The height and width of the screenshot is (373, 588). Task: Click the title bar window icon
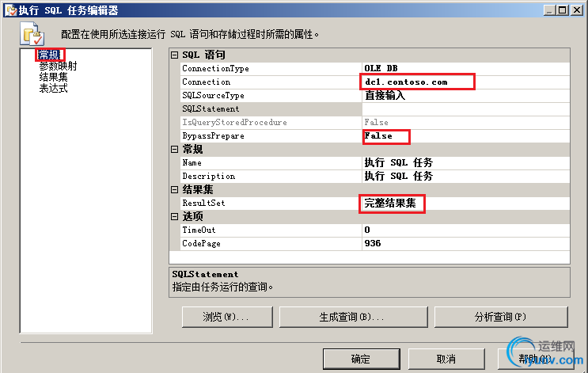pos(11,10)
